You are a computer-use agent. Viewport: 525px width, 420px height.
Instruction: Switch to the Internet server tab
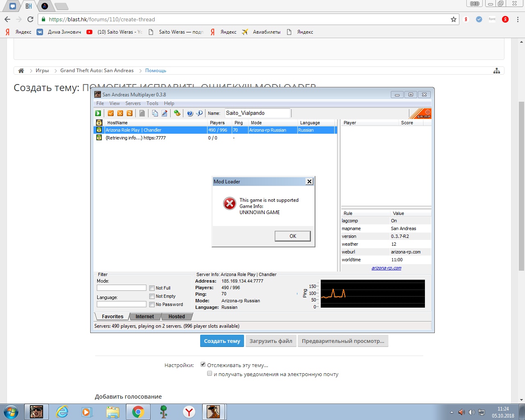click(145, 317)
